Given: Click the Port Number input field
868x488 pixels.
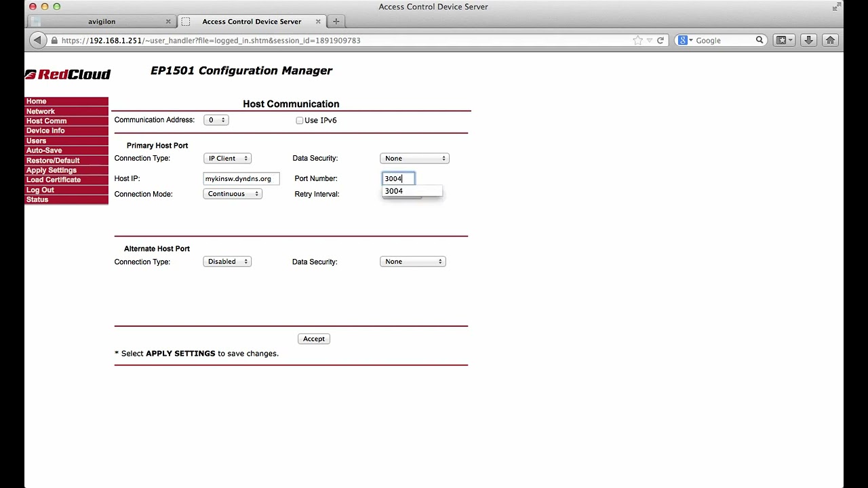Looking at the screenshot, I should click(398, 179).
